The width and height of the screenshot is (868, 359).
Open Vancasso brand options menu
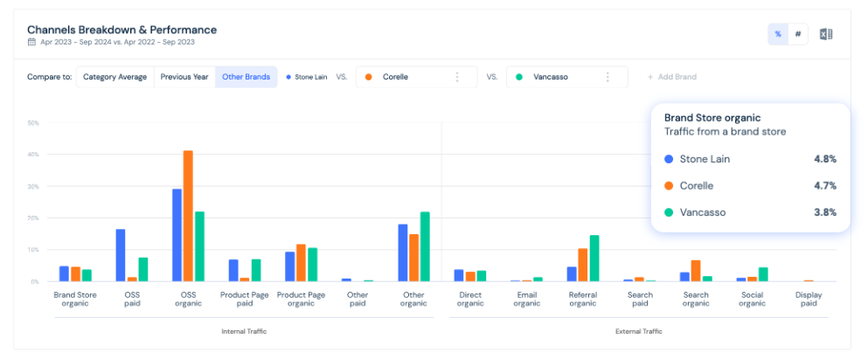[x=608, y=77]
